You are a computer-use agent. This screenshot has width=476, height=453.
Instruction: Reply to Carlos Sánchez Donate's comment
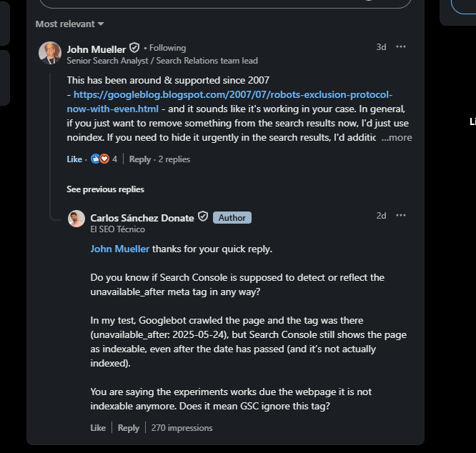click(129, 428)
